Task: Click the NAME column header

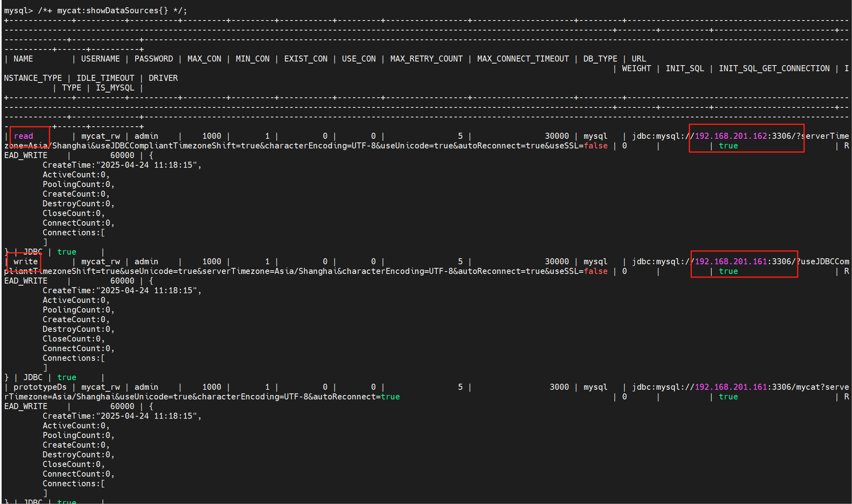Action: coord(23,59)
